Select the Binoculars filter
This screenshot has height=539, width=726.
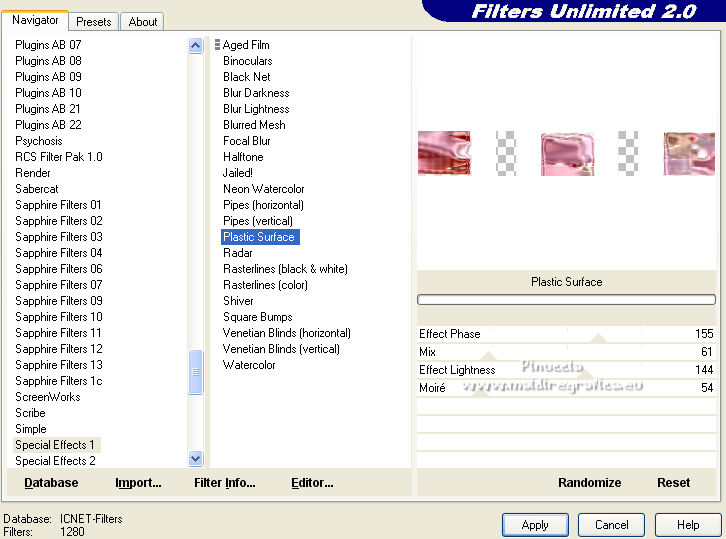247,61
